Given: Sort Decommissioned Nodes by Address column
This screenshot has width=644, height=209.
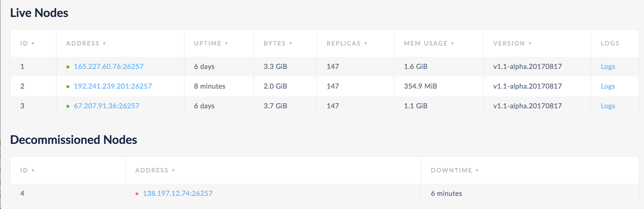Looking at the screenshot, I should pyautogui.click(x=155, y=170).
